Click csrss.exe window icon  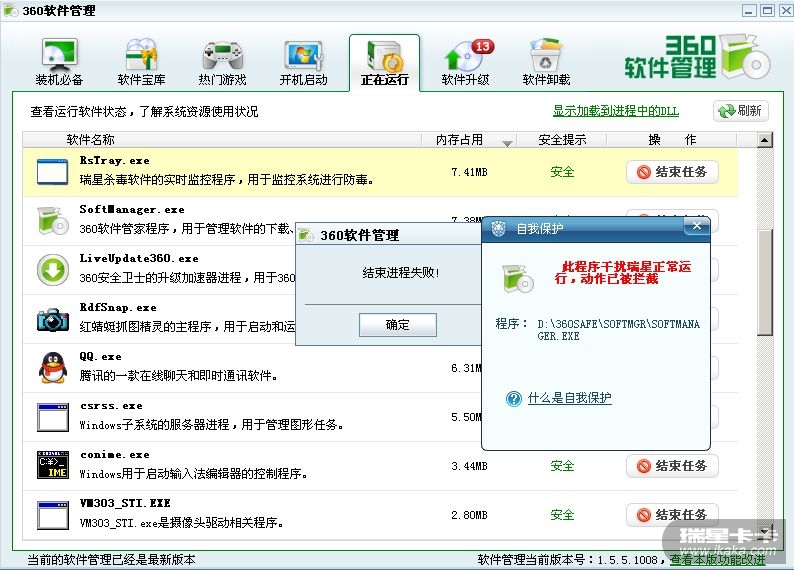(53, 417)
